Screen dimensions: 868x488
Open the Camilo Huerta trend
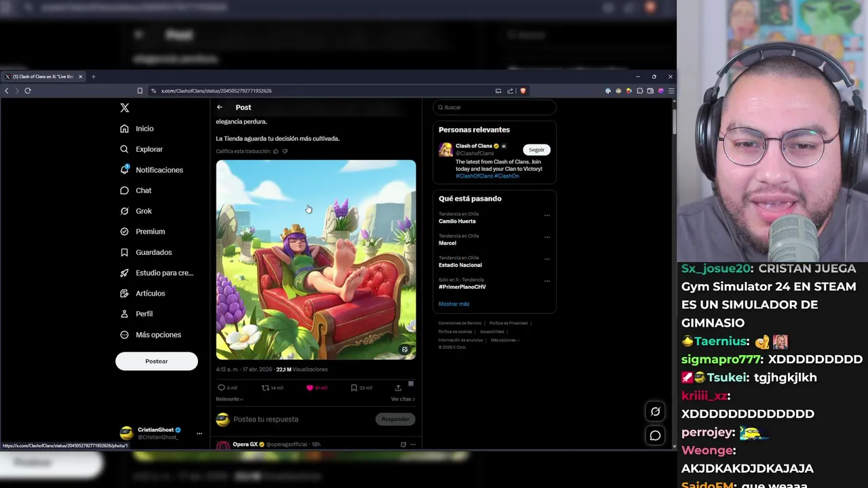coord(457,221)
